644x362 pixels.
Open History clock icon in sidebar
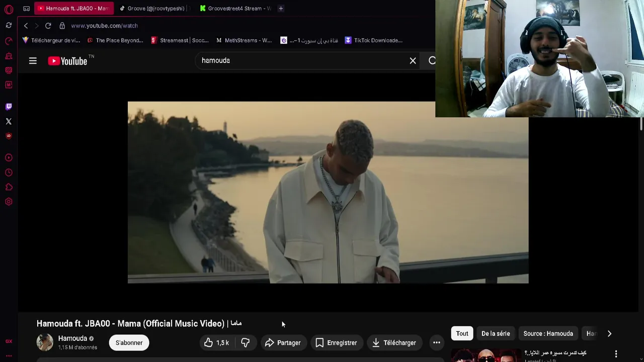coord(9,172)
